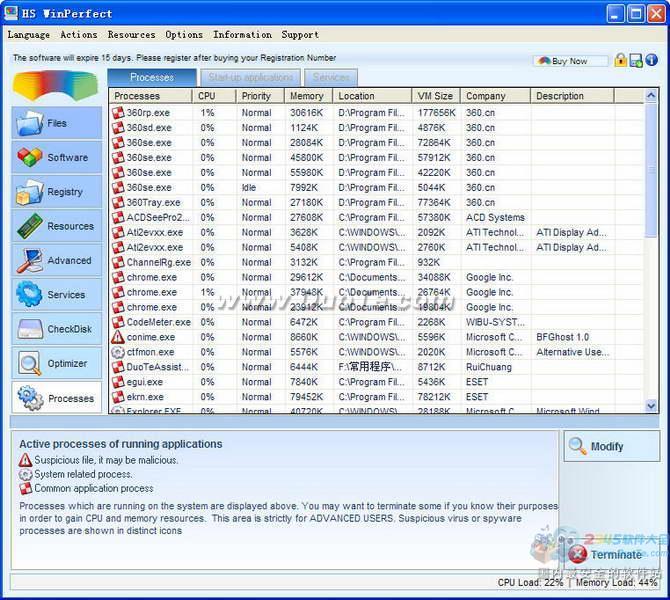670x600 pixels.
Task: Open the Files section icon
Action: point(29,123)
